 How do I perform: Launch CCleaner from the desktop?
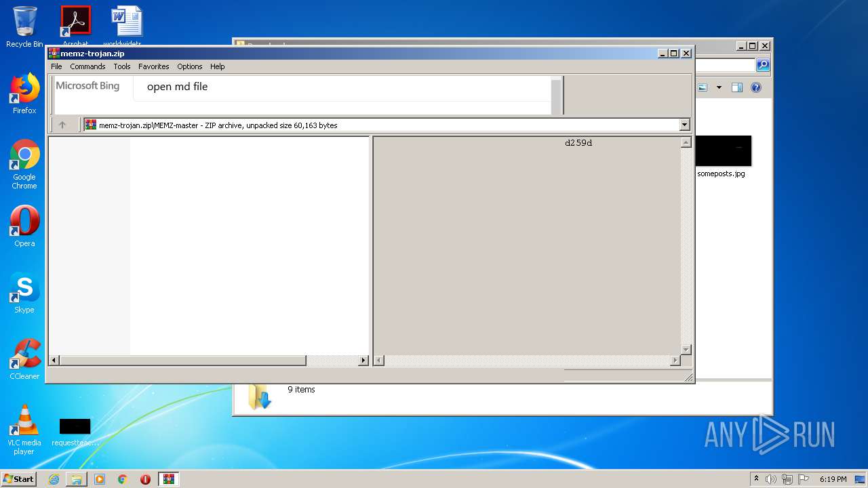tap(24, 359)
